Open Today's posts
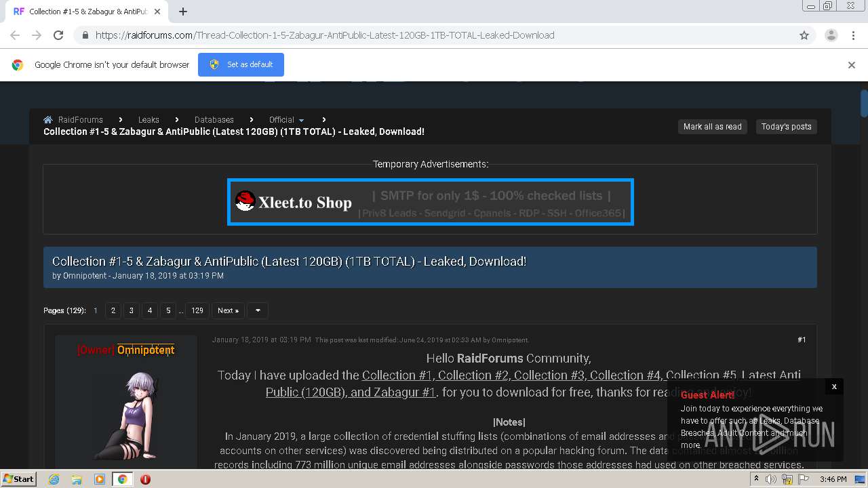The width and height of the screenshot is (868, 488). (x=786, y=127)
